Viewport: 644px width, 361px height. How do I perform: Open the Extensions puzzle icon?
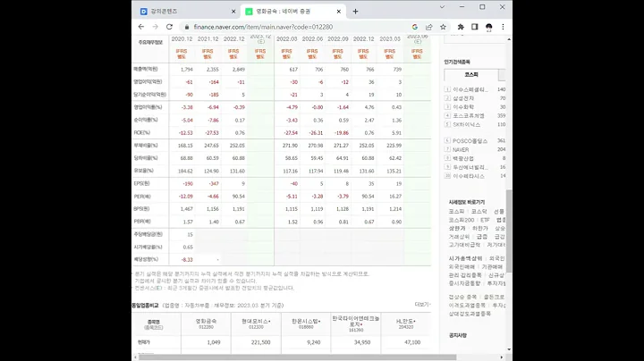click(x=461, y=27)
